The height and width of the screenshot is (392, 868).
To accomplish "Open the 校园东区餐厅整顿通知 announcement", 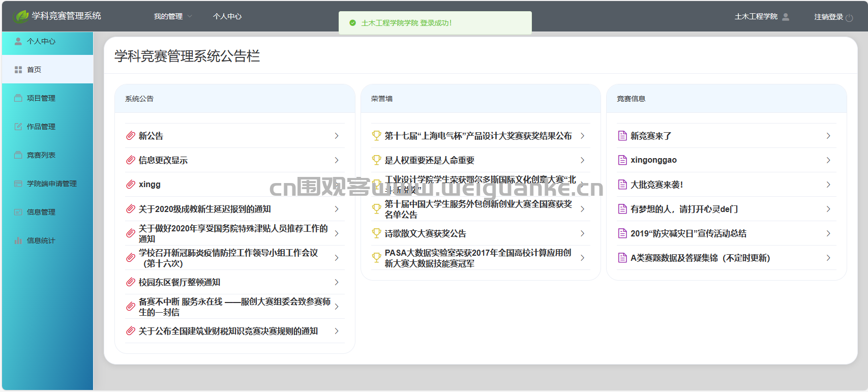I will [179, 282].
